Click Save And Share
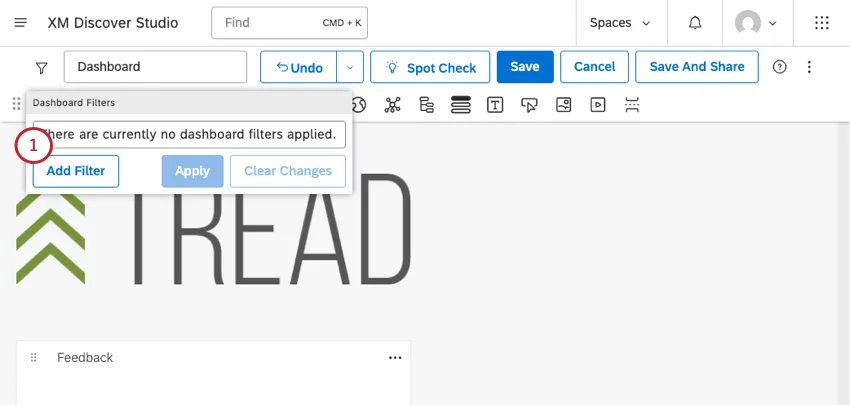This screenshot has height=405, width=850. point(697,67)
